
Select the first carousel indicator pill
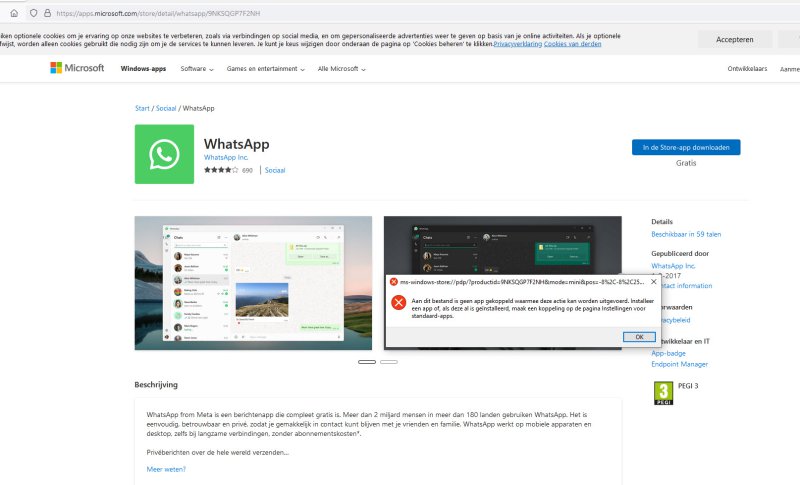[367, 361]
